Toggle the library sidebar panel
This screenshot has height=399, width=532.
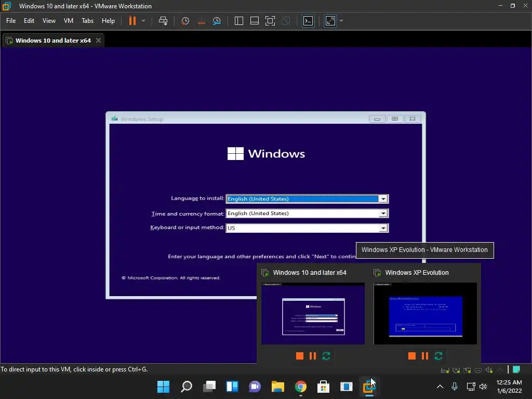[239, 21]
